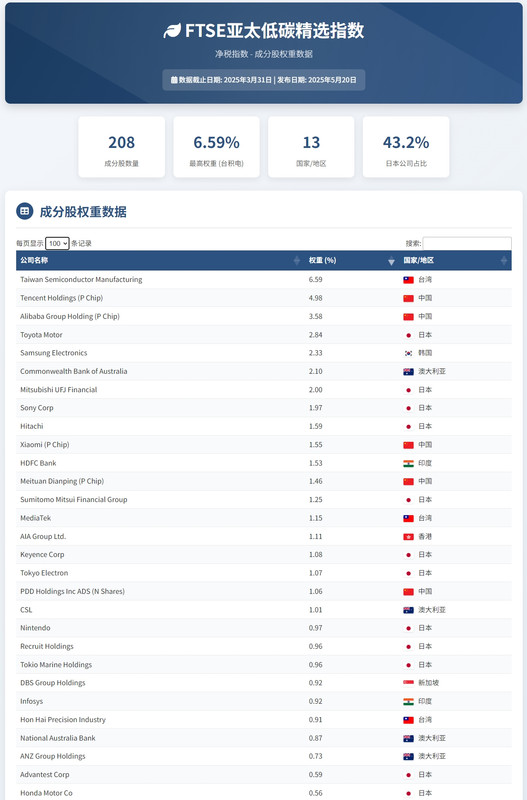Click weight value 2.84 for Toyota
527x800 pixels.
click(315, 335)
